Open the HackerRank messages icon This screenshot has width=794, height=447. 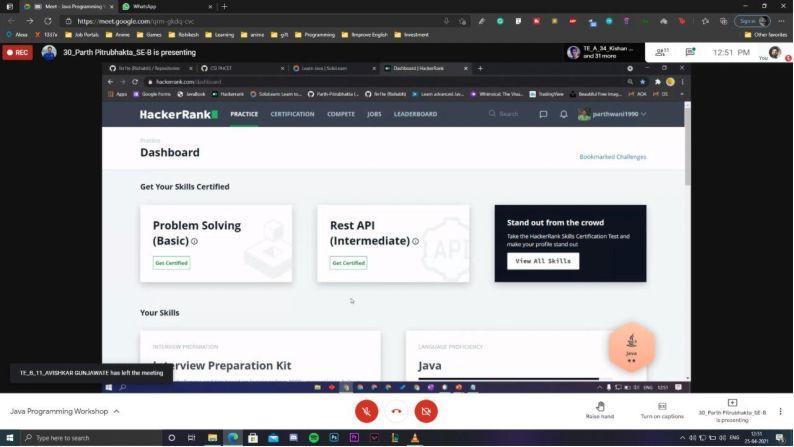click(x=543, y=114)
